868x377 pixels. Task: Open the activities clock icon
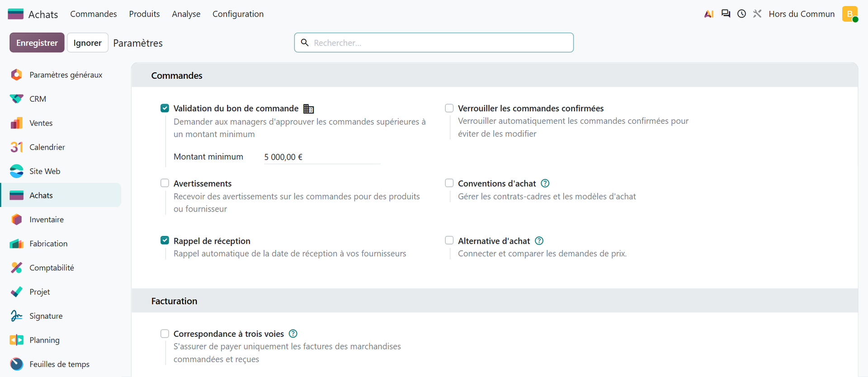[741, 14]
